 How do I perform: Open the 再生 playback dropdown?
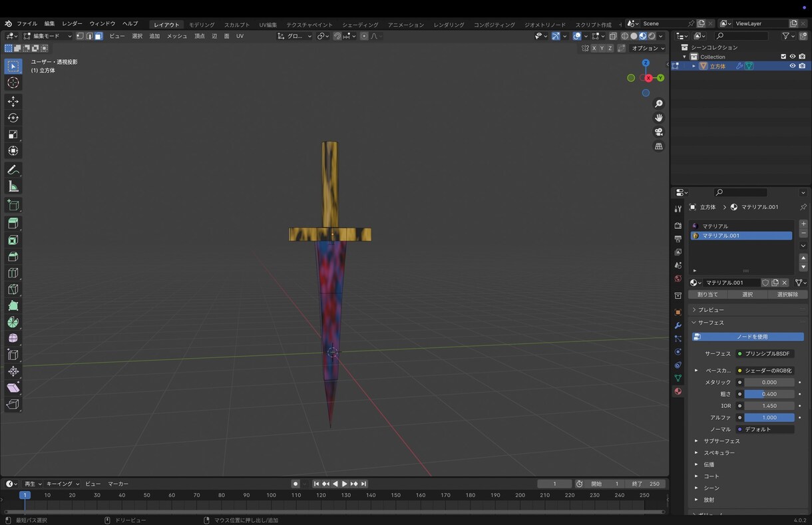33,484
